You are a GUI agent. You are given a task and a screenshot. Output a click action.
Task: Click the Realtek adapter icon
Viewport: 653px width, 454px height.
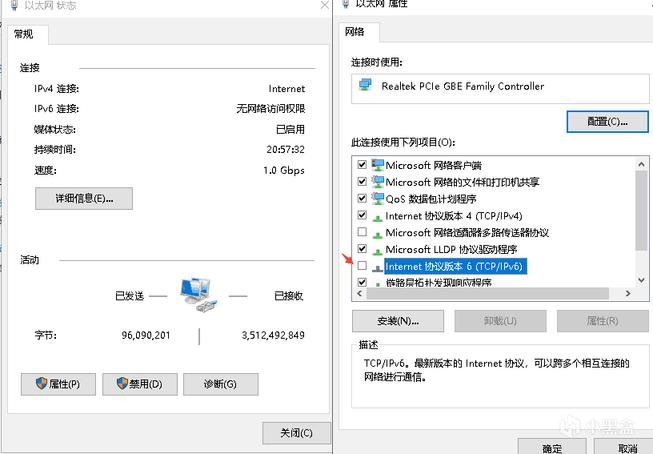coord(365,85)
